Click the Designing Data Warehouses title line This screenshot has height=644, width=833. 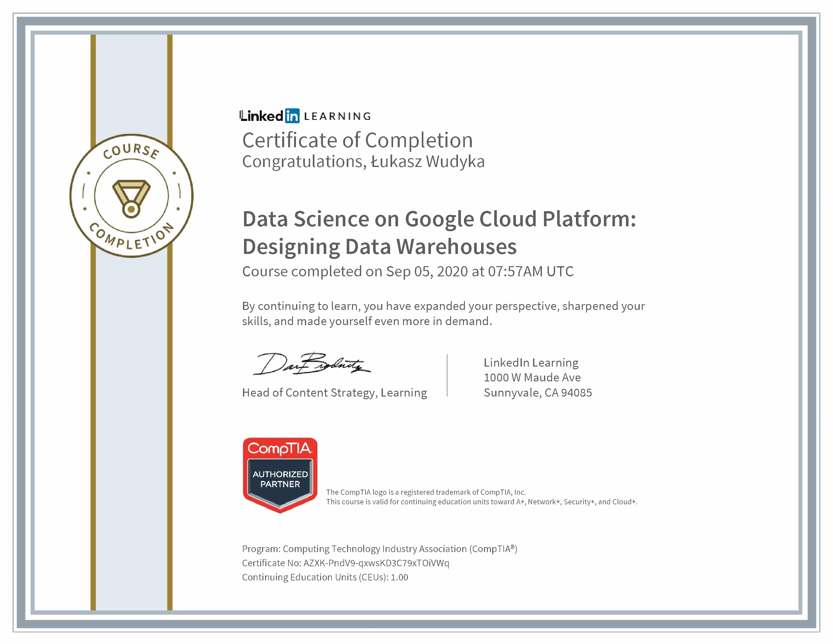click(x=380, y=246)
